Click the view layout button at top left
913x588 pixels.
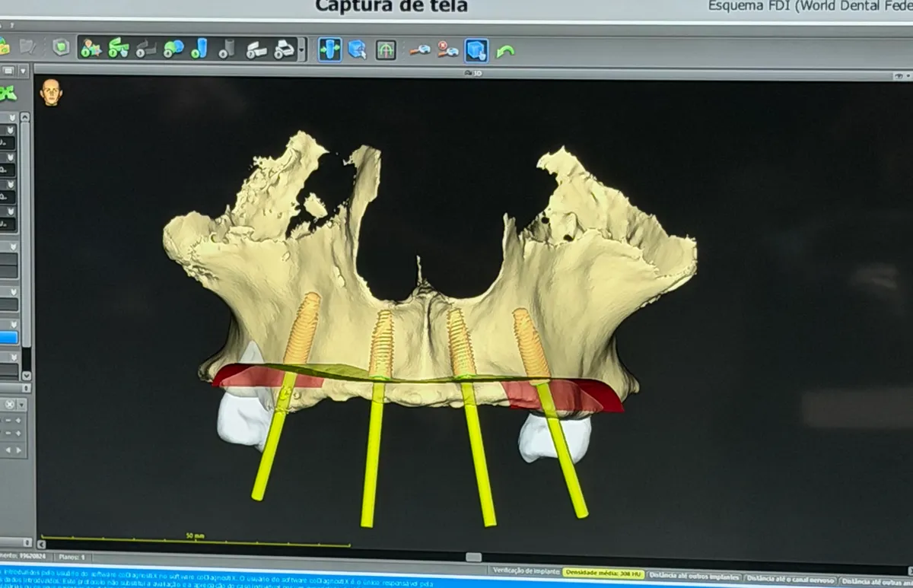point(8,71)
